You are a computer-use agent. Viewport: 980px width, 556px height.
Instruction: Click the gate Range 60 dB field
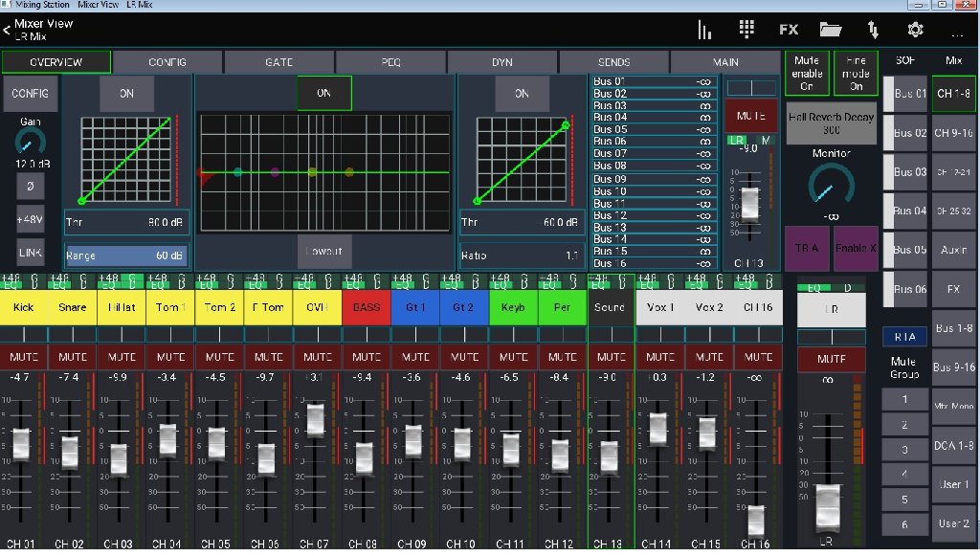coord(127,256)
